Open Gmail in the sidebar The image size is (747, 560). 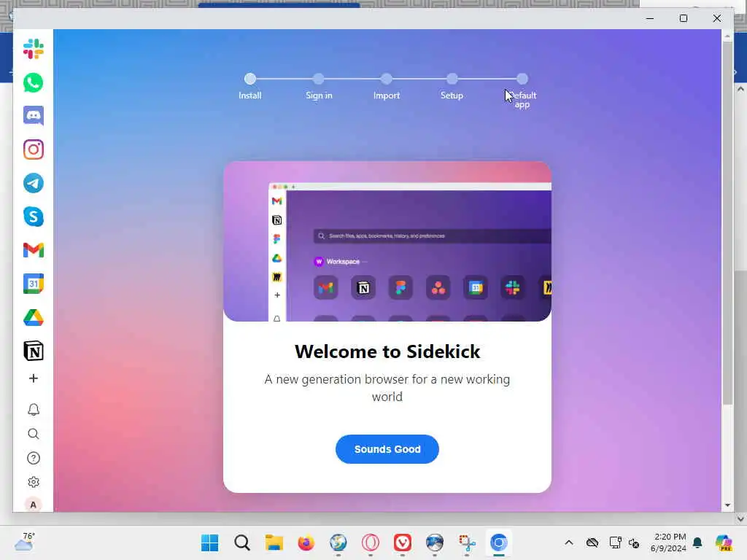pos(34,250)
